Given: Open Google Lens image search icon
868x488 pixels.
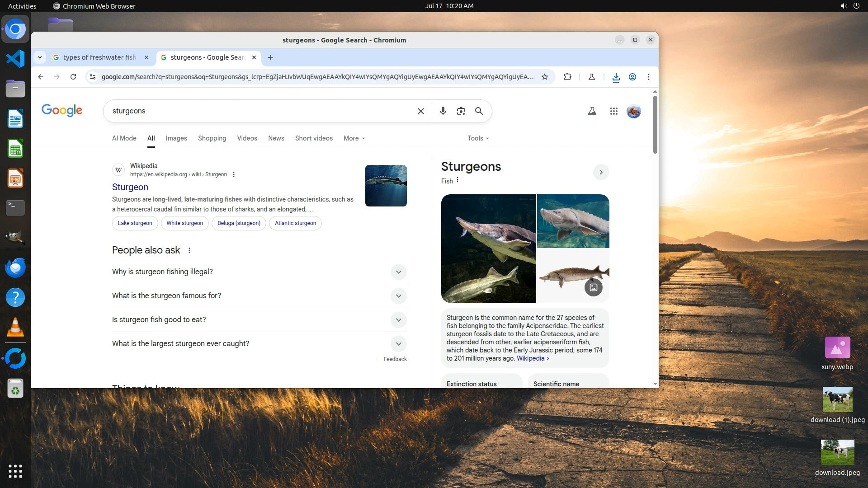Looking at the screenshot, I should tap(461, 111).
